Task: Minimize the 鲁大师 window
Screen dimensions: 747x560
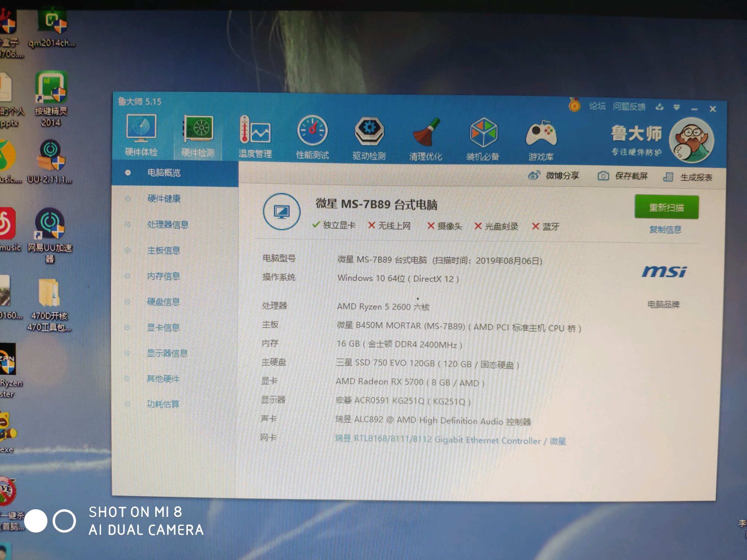Action: pyautogui.click(x=694, y=109)
